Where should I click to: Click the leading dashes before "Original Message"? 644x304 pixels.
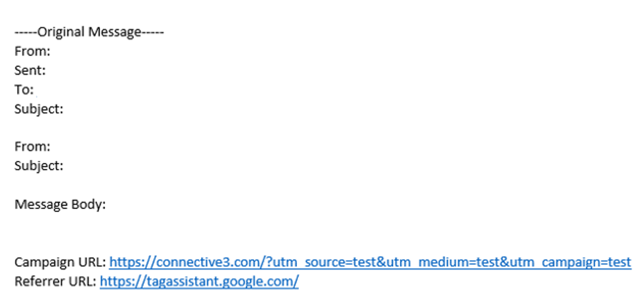tap(25, 32)
